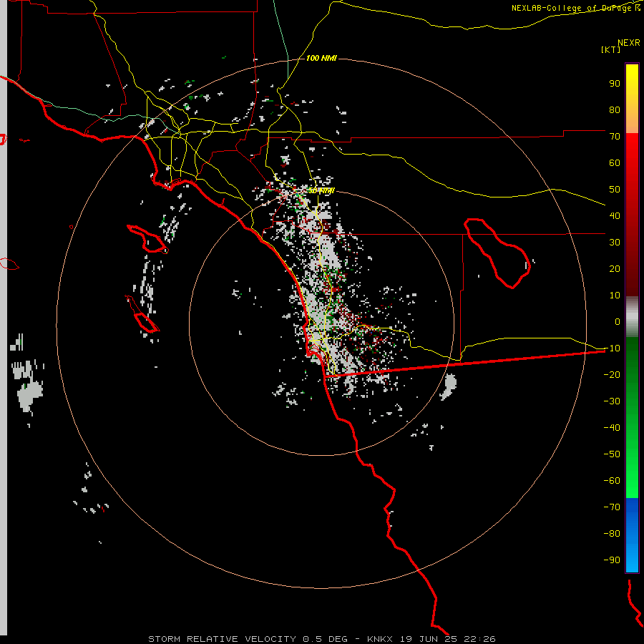Select the 10 value on the velocity scale

point(615,296)
